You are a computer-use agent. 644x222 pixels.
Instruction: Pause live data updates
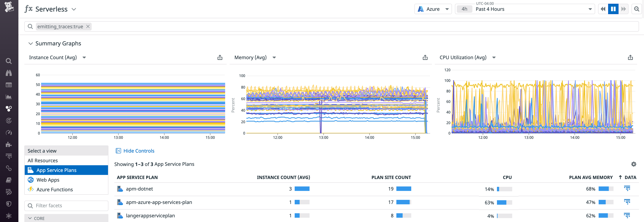pos(613,9)
